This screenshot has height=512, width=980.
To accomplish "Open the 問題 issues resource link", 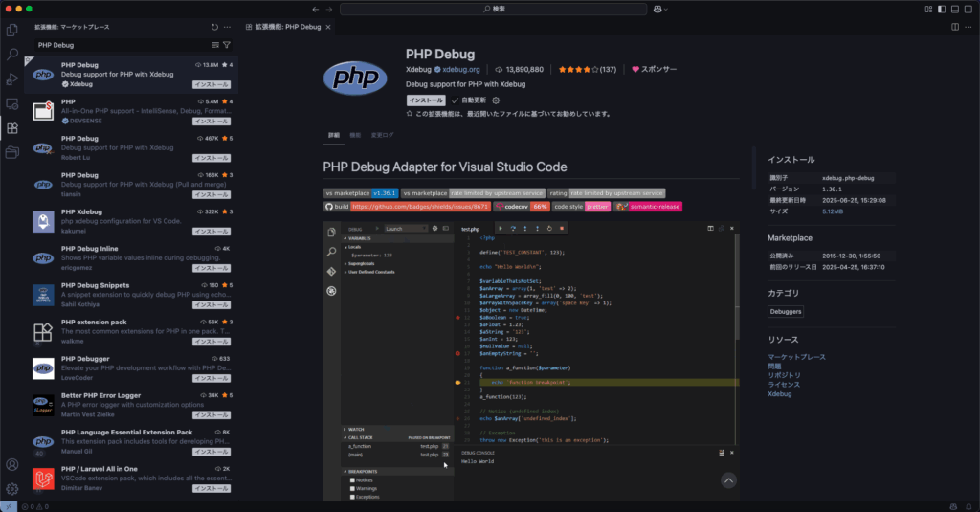I will 774,367.
